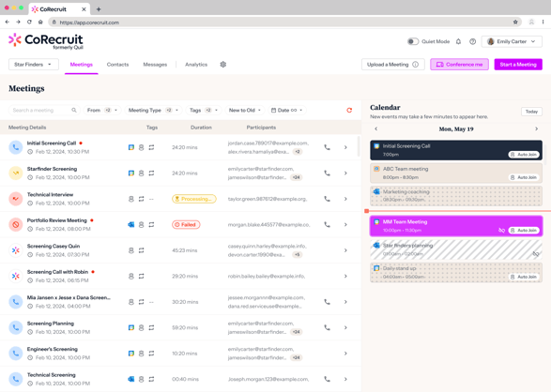Switch to the Messages tab
The image size is (551, 392).
[155, 65]
